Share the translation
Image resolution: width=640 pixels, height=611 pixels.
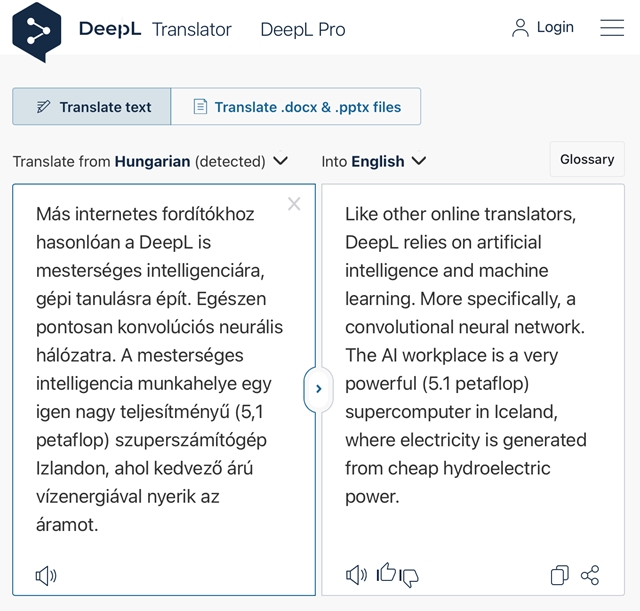590,575
